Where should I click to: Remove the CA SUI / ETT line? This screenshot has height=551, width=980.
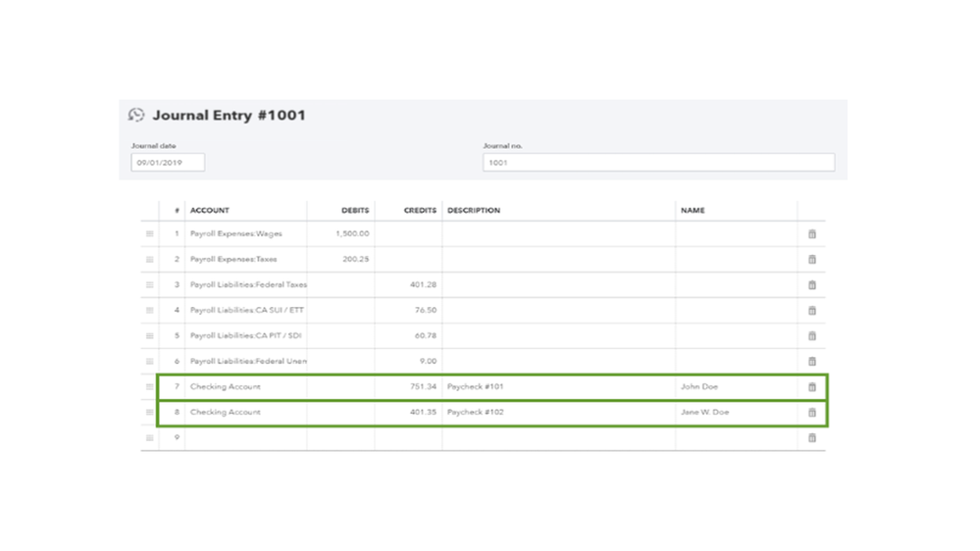(811, 311)
